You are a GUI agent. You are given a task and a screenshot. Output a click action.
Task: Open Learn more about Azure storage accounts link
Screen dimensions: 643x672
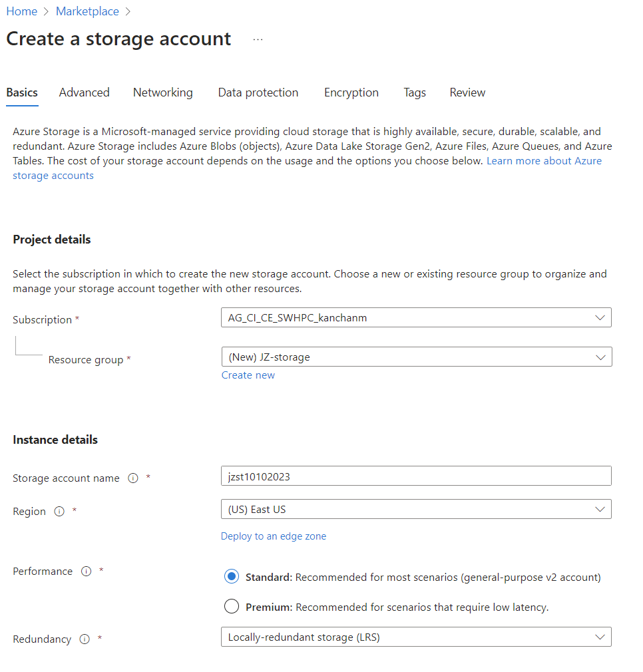click(544, 161)
